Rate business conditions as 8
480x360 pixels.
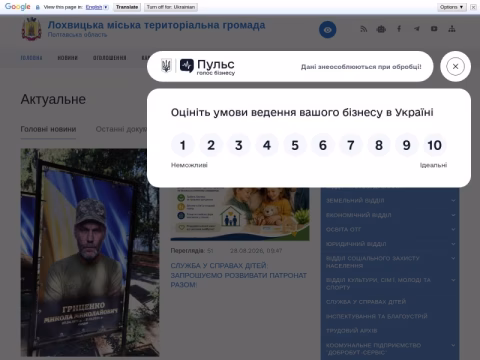tap(379, 145)
